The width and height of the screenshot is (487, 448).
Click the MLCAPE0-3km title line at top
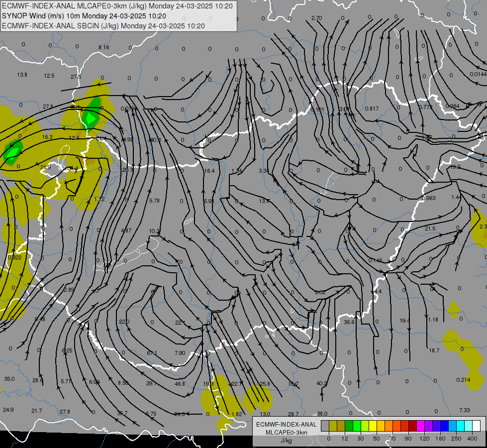pos(117,6)
